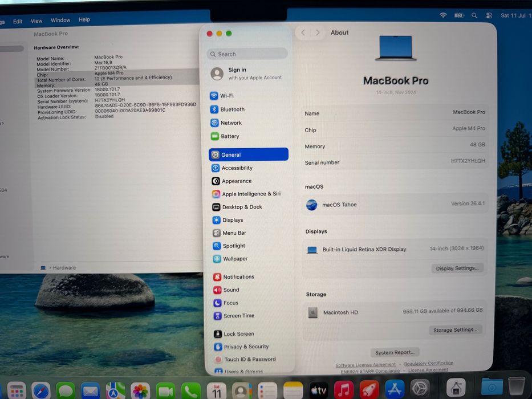This screenshot has width=532, height=399.
Task: Open the Window menu
Action: click(60, 21)
